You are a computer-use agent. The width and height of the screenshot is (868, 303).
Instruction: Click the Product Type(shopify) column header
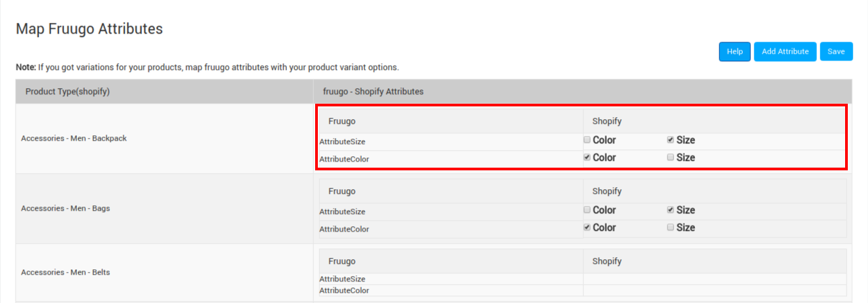tap(67, 92)
